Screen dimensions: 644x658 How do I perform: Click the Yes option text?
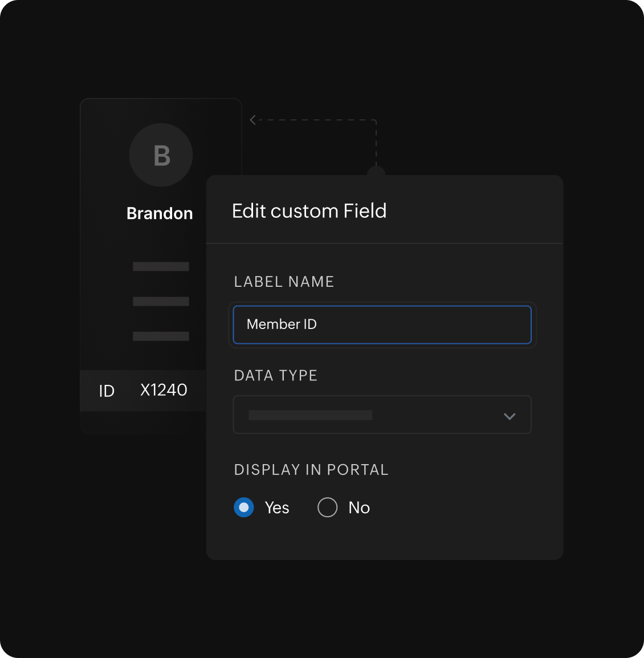[277, 507]
